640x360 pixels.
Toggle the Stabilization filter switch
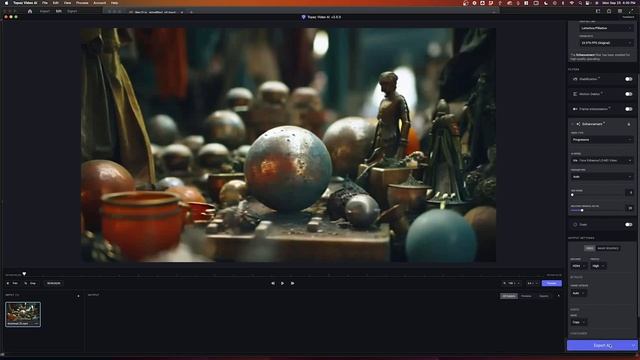629,79
